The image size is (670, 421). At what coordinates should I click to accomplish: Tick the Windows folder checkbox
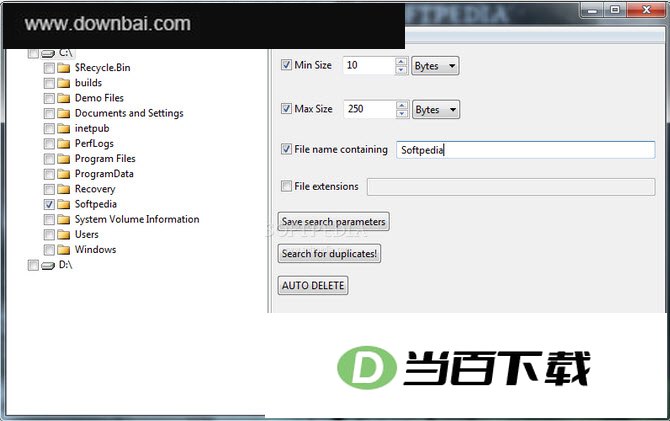pos(49,250)
